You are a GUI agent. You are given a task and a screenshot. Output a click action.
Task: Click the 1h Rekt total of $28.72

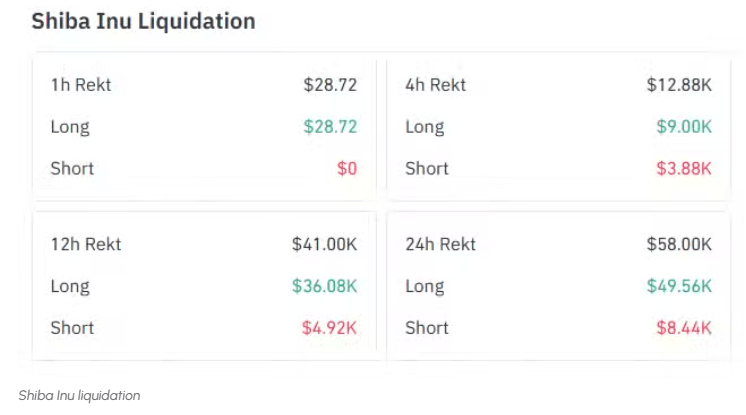click(x=330, y=85)
